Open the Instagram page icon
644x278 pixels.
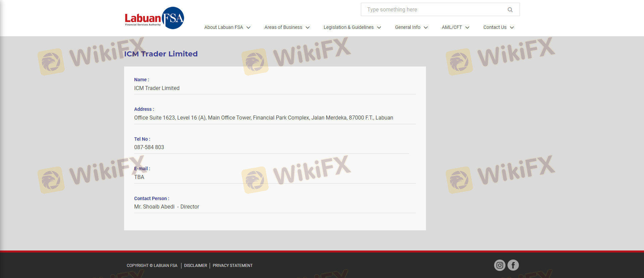pyautogui.click(x=500, y=265)
